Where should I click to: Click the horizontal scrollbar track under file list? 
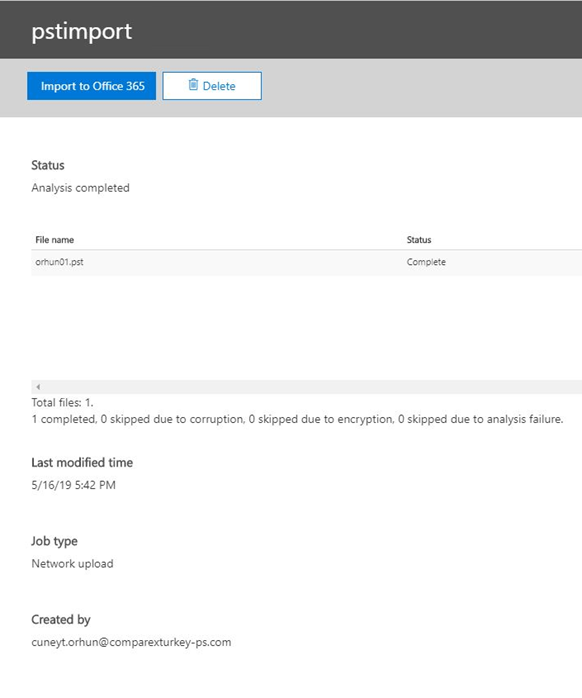pyautogui.click(x=306, y=387)
